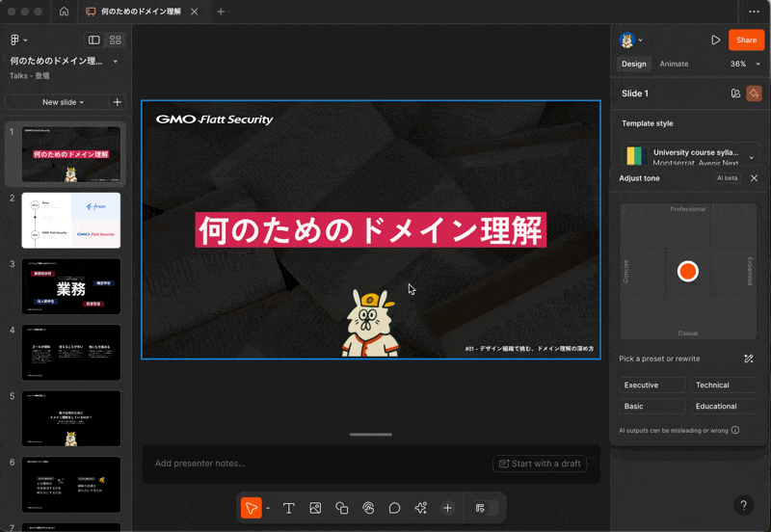Select slide 6 thumbnail
Viewport: 771px width, 532px height.
coord(70,485)
